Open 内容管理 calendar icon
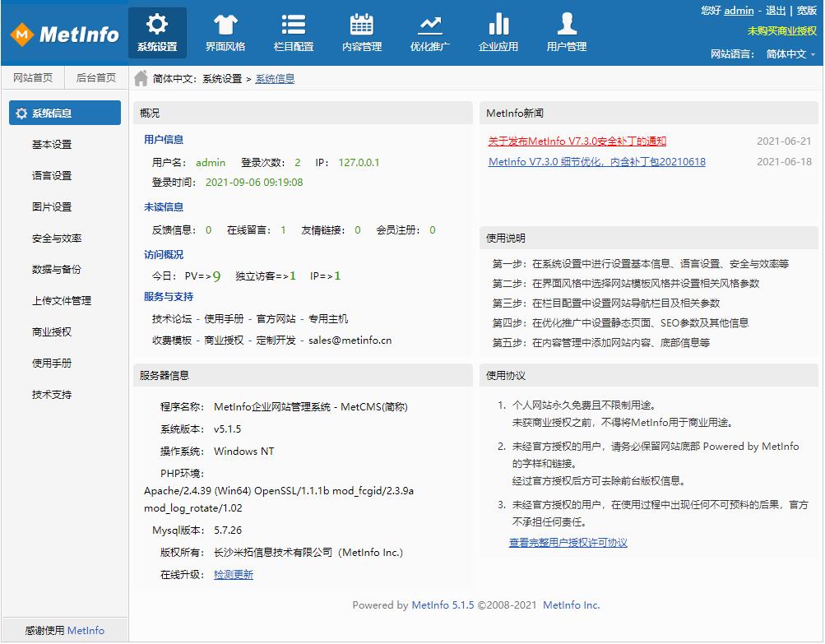 coord(361,25)
